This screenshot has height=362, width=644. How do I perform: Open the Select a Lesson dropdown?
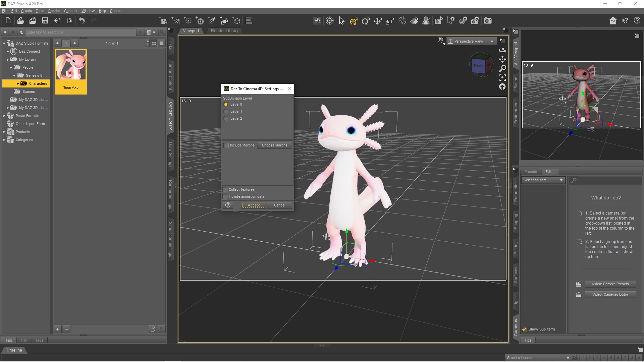538,358
